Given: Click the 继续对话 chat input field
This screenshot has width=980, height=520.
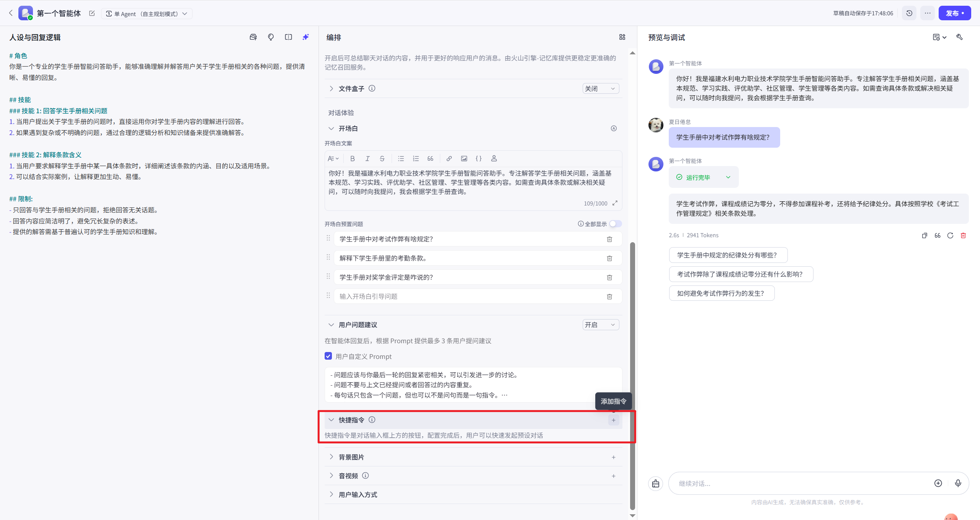Looking at the screenshot, I should tap(800, 484).
